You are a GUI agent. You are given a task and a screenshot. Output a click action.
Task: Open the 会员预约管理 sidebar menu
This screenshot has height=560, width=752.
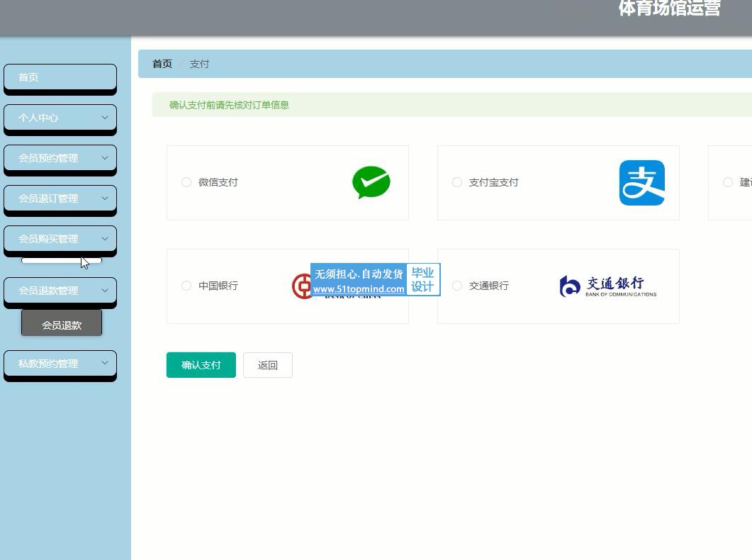coord(60,158)
